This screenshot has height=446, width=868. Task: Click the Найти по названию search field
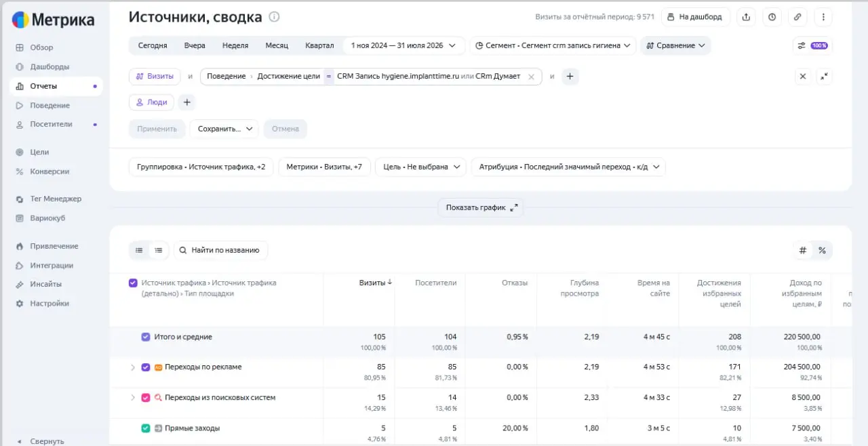pos(221,250)
